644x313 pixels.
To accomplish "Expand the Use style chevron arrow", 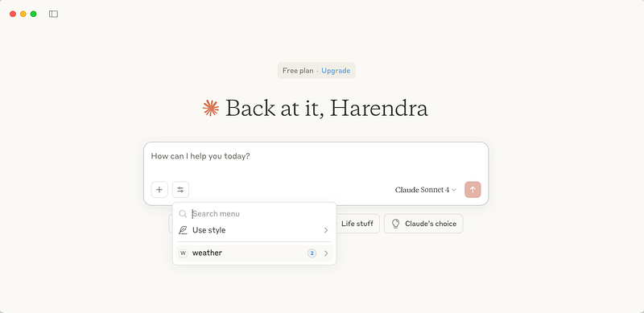I will [326, 230].
